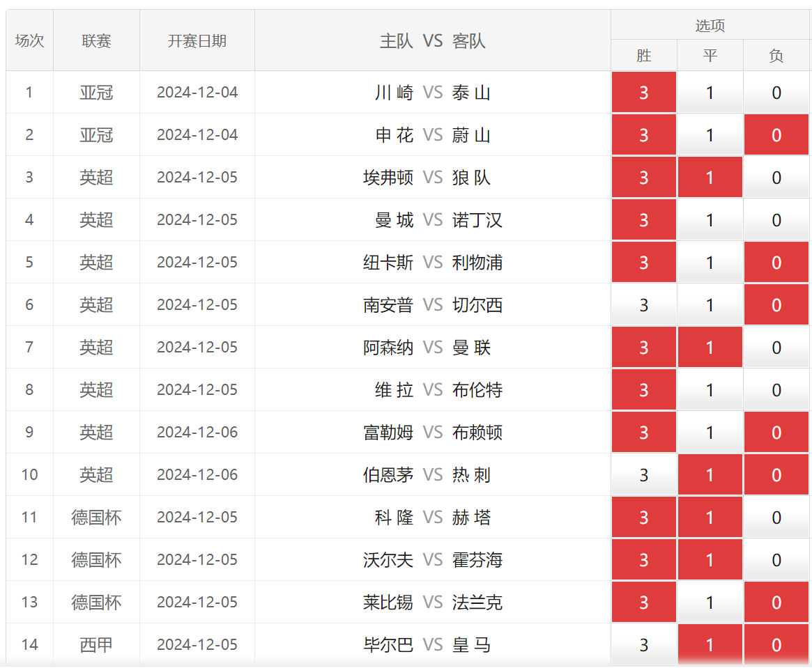Click the 西甲 league cell in row 14
Image resolution: width=812 pixels, height=668 pixels.
pos(96,644)
